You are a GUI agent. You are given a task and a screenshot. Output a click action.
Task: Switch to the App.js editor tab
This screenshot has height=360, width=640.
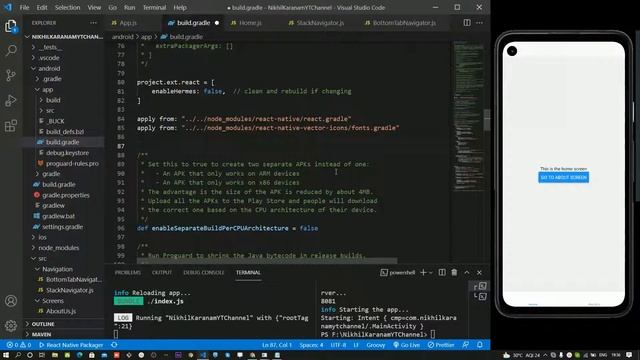(128, 23)
